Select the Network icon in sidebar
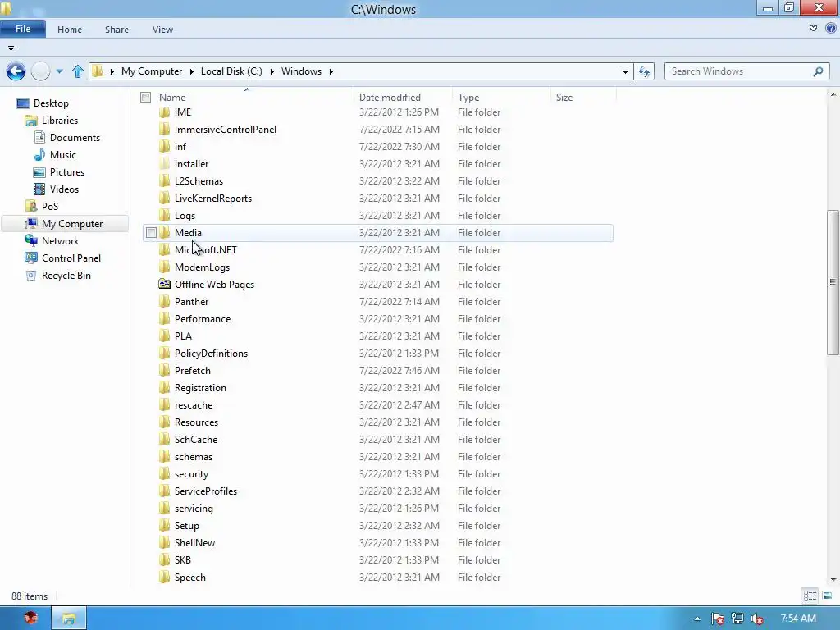 [31, 240]
